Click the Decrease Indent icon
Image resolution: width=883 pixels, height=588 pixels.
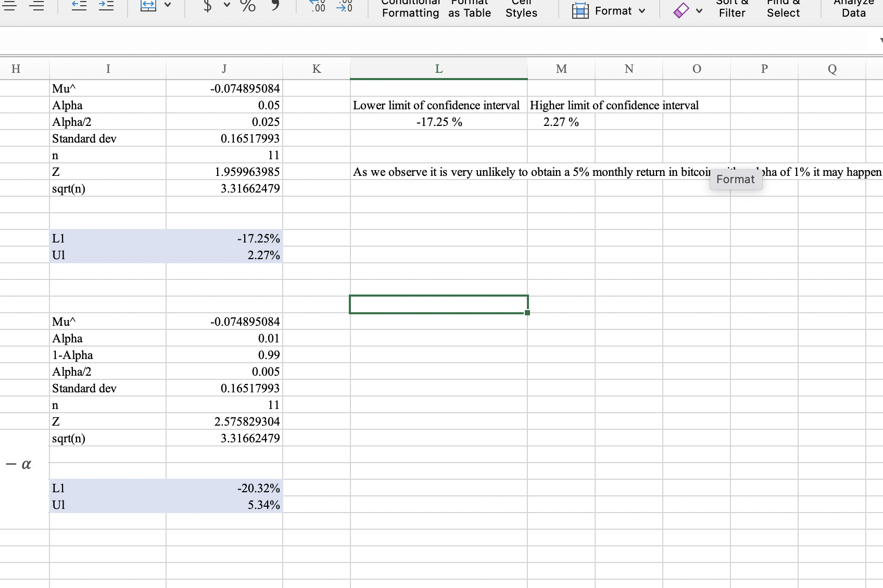[79, 5]
